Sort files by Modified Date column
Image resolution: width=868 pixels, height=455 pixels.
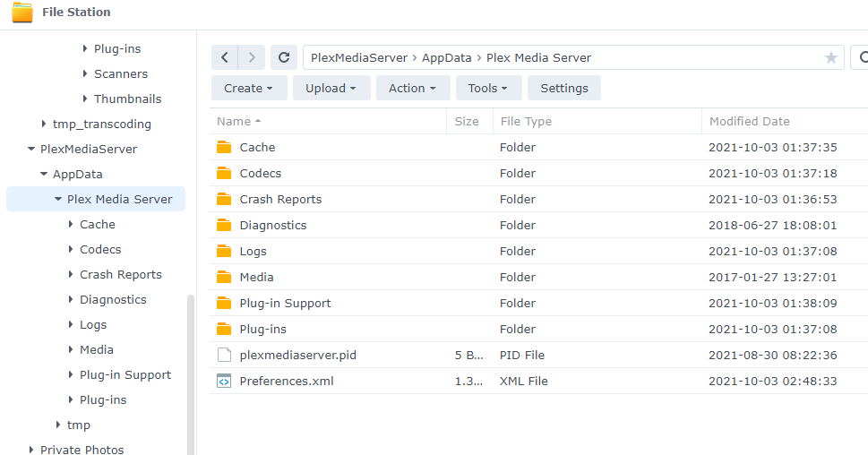click(750, 121)
